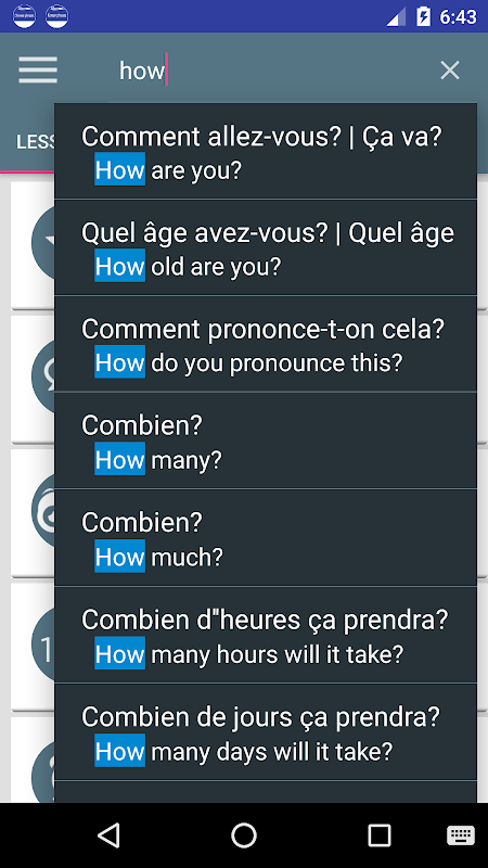Choose "How many days will it take?"

(x=266, y=733)
